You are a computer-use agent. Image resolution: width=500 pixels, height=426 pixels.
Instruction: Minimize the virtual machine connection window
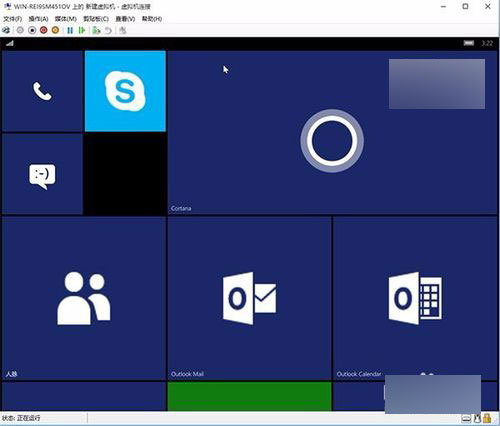click(443, 6)
